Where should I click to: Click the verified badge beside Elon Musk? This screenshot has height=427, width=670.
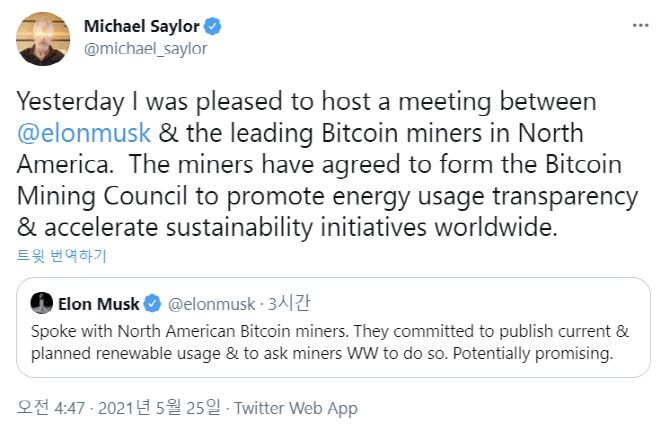point(152,303)
